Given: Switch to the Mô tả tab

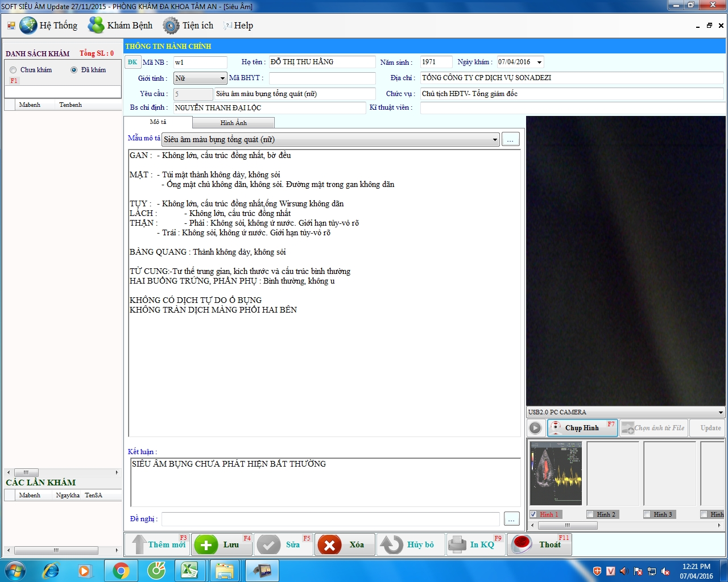Looking at the screenshot, I should (x=158, y=122).
